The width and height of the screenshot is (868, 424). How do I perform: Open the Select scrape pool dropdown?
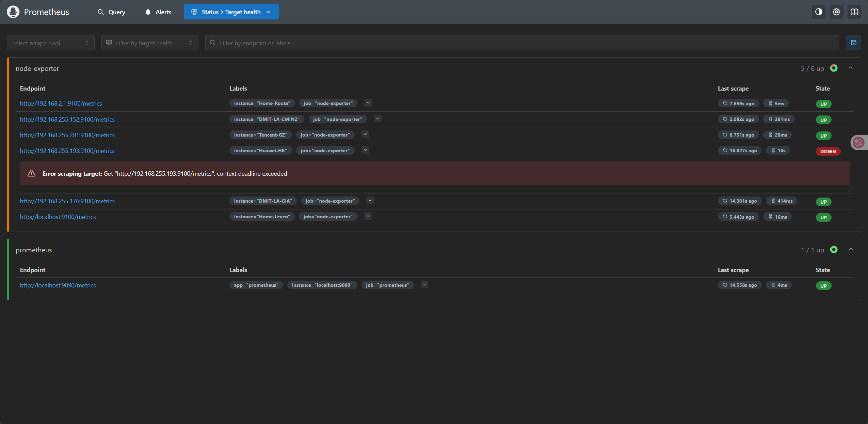point(51,43)
